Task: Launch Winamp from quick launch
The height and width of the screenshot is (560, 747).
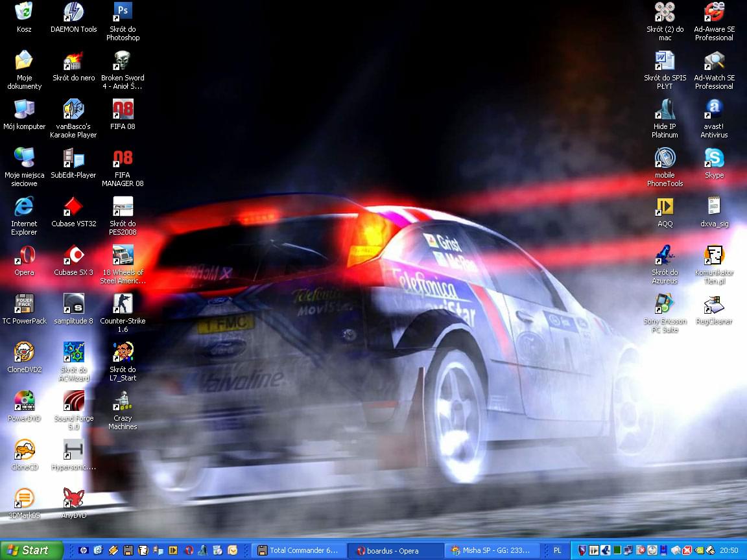Action: pos(113,550)
